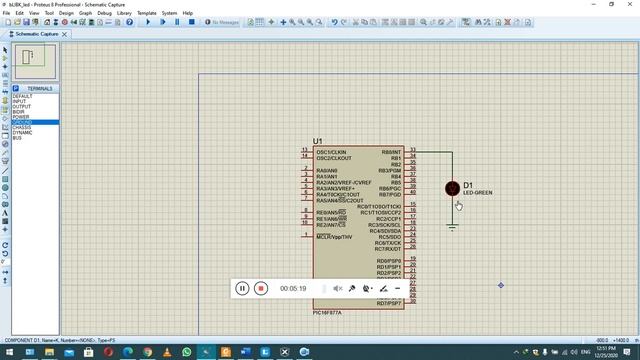Click the Redo arrow in toolbar
The height and width of the screenshot is (360, 640).
point(344,22)
